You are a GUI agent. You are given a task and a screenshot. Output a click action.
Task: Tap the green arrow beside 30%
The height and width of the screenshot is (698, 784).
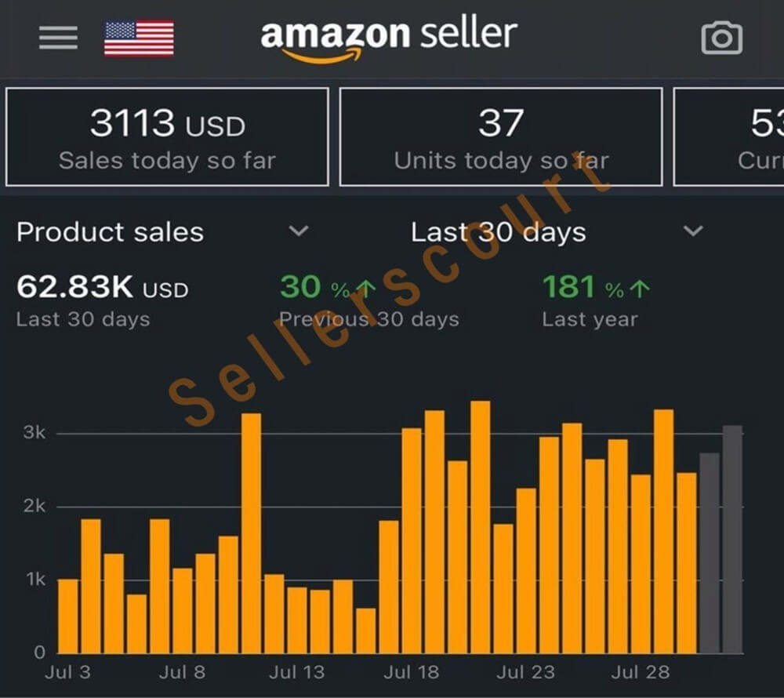(365, 289)
